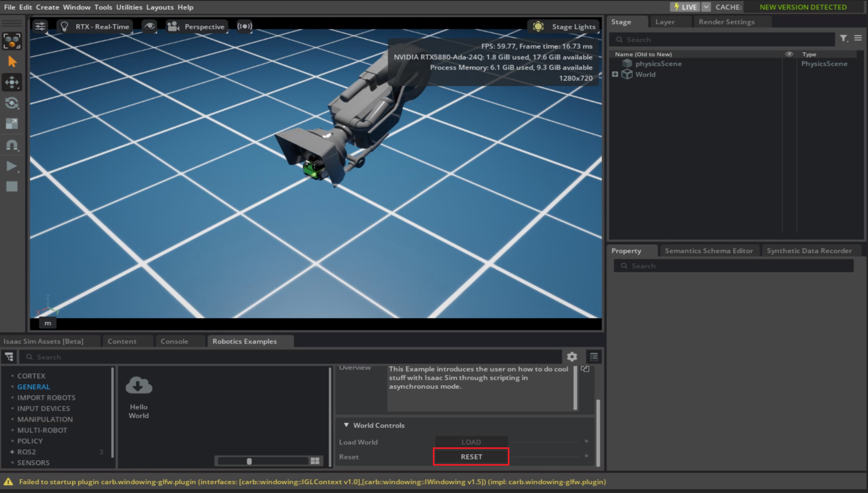The height and width of the screenshot is (493, 868).
Task: Open viewport settings sliders icon
Action: click(x=40, y=26)
